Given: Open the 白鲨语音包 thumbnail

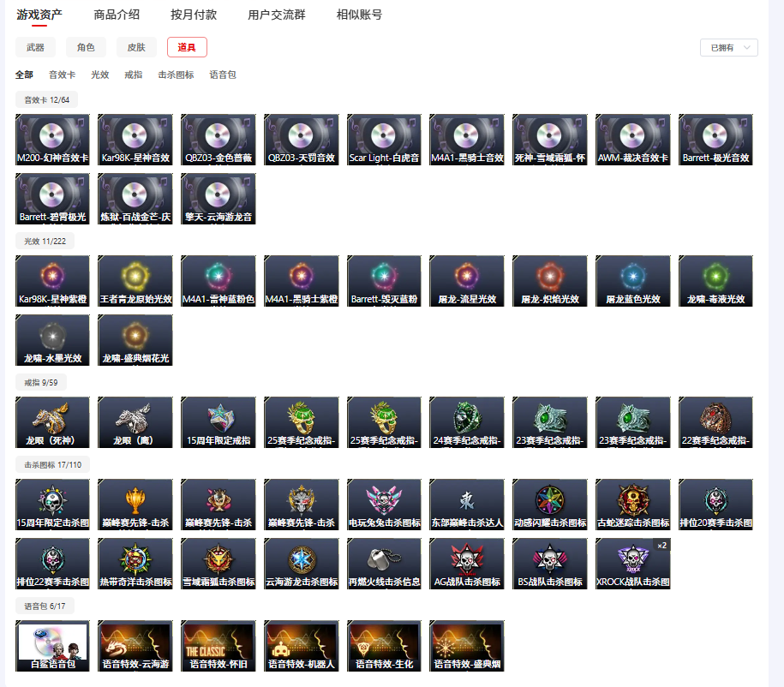Looking at the screenshot, I should 52,646.
